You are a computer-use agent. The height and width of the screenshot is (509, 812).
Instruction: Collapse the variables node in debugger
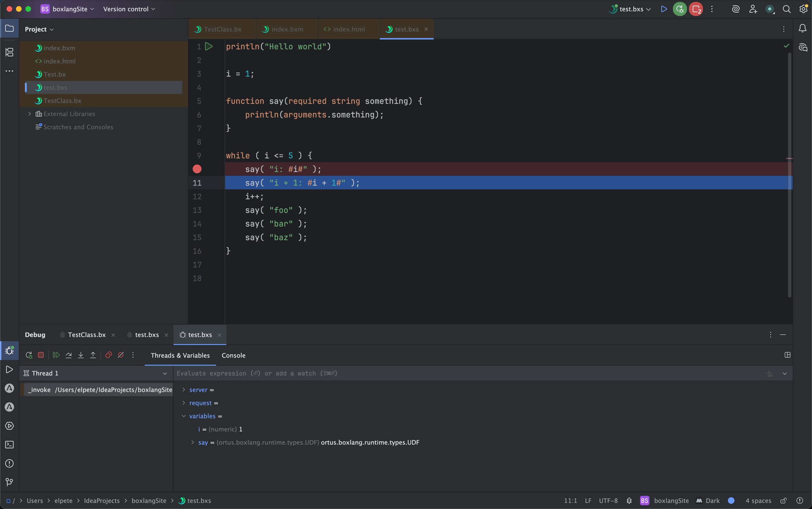pyautogui.click(x=184, y=416)
